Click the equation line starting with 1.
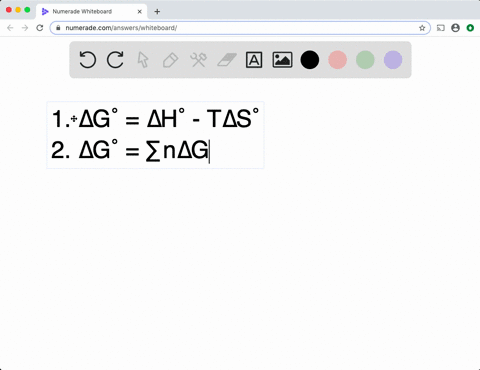This screenshot has width=480, height=370. 155,119
